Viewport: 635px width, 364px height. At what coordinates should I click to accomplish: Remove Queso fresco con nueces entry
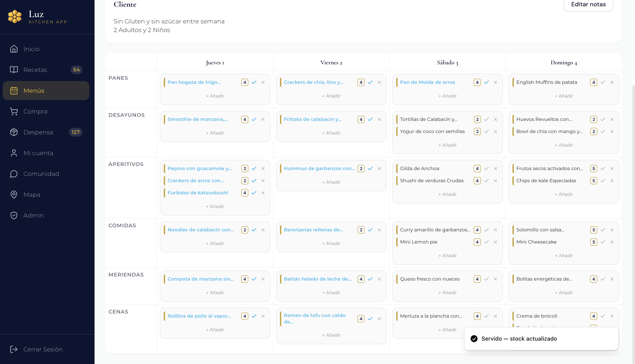click(x=495, y=279)
